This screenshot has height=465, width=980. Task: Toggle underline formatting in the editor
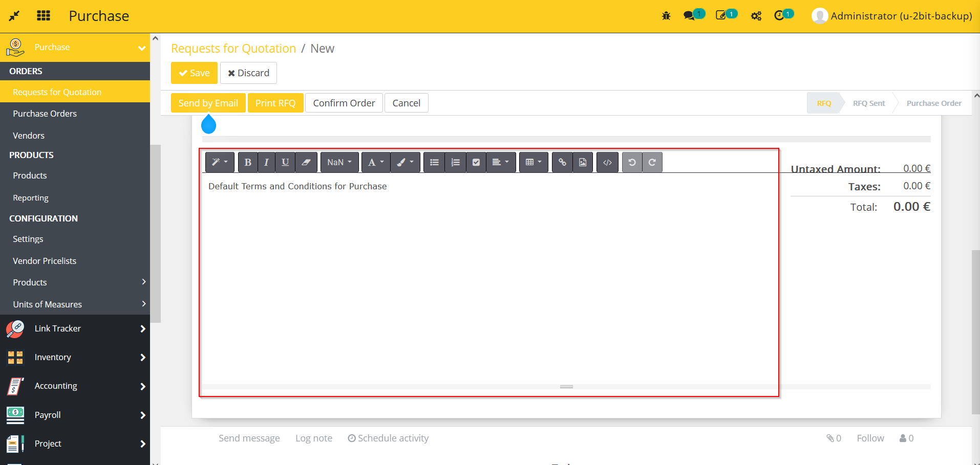[285, 162]
